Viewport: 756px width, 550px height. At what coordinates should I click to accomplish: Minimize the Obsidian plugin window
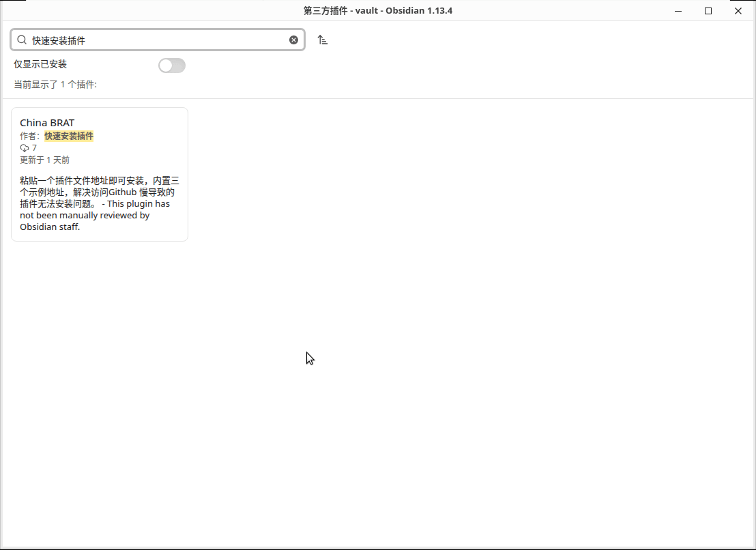click(678, 11)
